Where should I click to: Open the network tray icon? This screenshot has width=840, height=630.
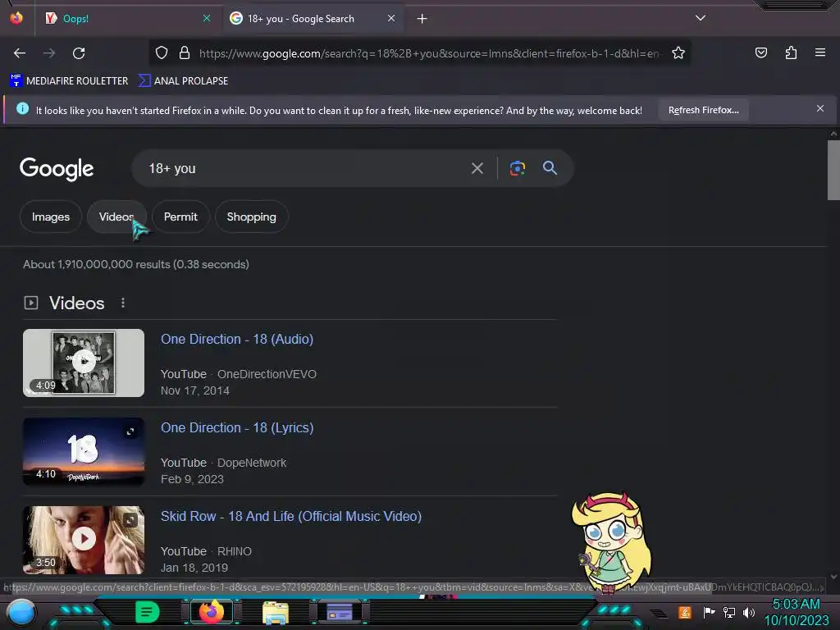728,612
